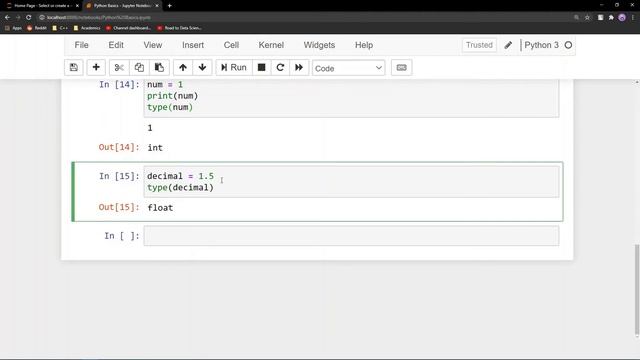Open the Chrome three-dot menu
Image resolution: width=640 pixels, height=360 pixels.
point(633,18)
